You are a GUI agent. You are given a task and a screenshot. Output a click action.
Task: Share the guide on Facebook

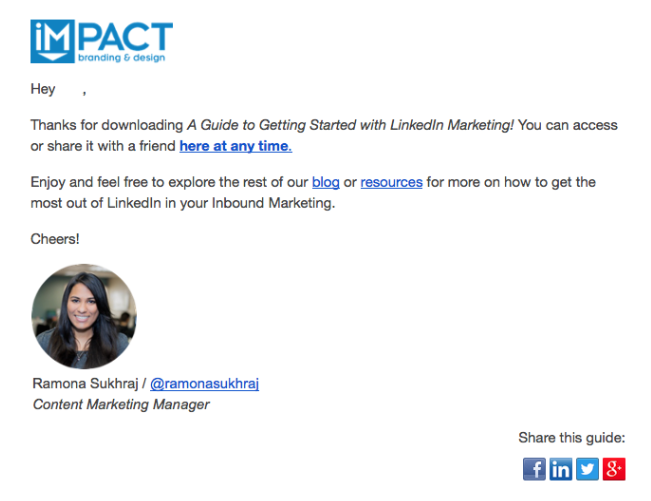pos(535,468)
